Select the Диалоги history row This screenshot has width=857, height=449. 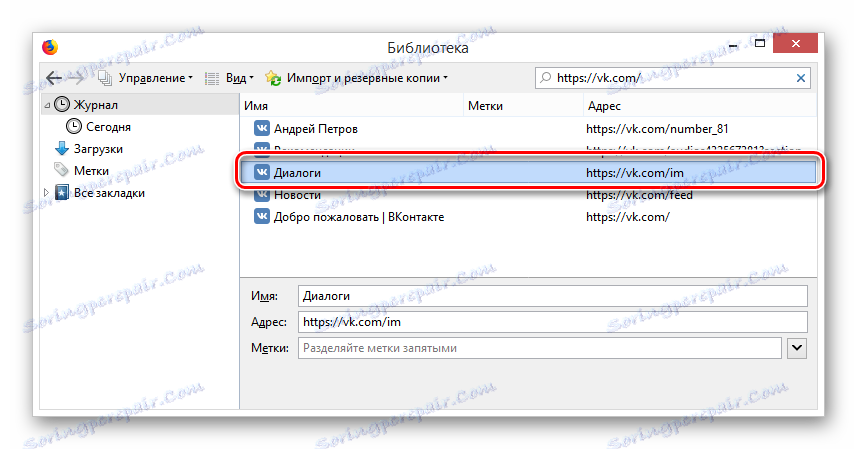coord(529,173)
